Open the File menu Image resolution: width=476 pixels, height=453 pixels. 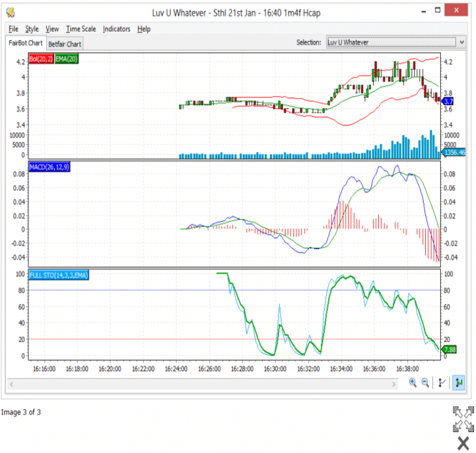tap(13, 29)
